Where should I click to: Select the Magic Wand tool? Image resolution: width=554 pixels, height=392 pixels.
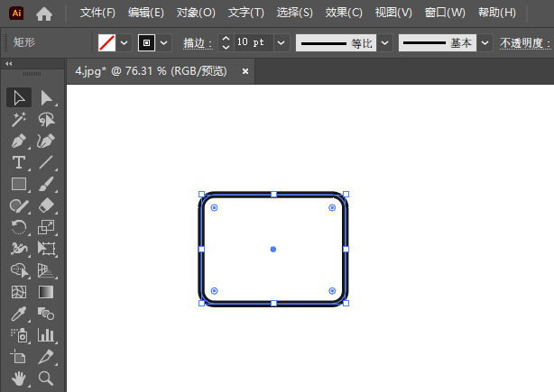(19, 120)
